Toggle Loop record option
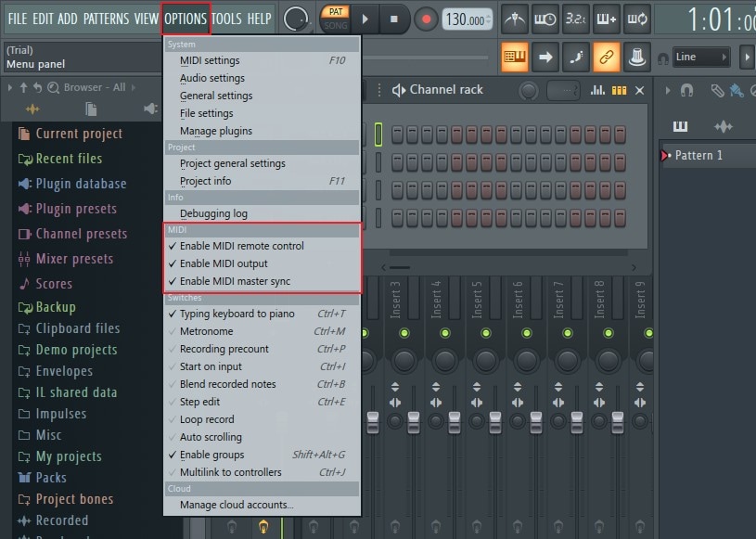756x539 pixels. (x=263, y=419)
